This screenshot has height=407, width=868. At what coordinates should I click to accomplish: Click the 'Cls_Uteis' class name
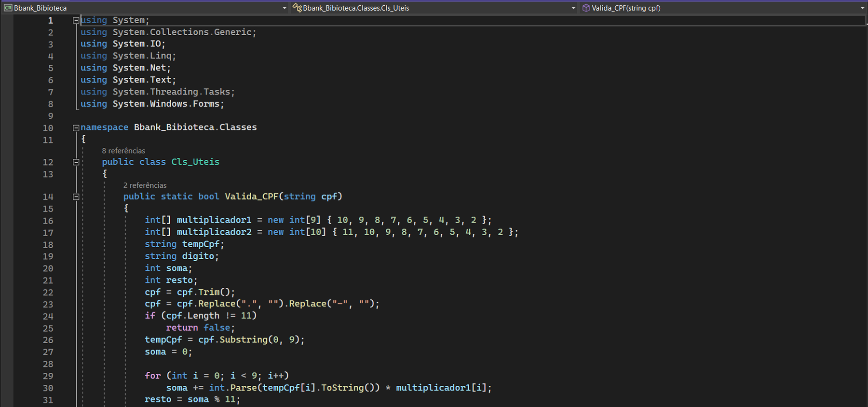(195, 162)
